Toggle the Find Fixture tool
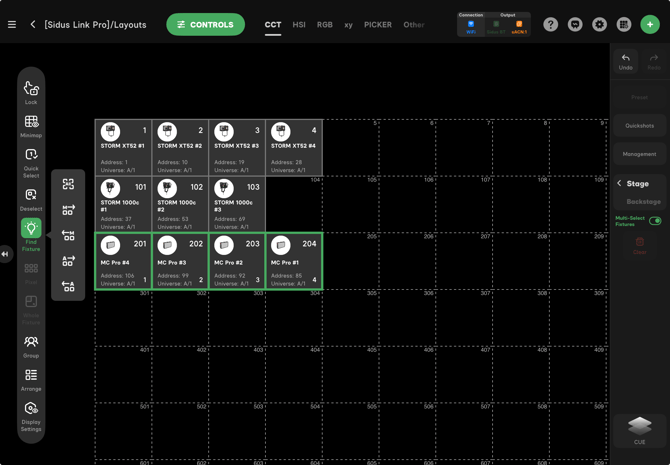Screen dimensions: 670x465 pyautogui.click(x=31, y=234)
